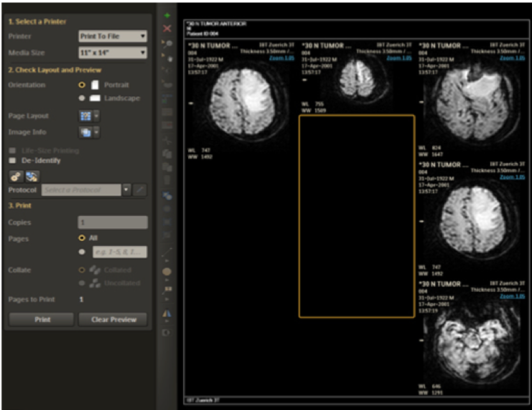Viewport: 532px width, 410px height.
Task: Add a new page with the green plus icon
Action: pyautogui.click(x=166, y=15)
